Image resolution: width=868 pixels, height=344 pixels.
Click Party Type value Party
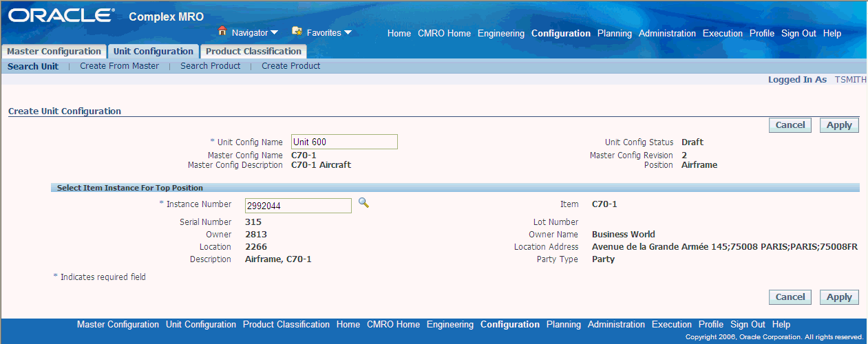click(603, 259)
